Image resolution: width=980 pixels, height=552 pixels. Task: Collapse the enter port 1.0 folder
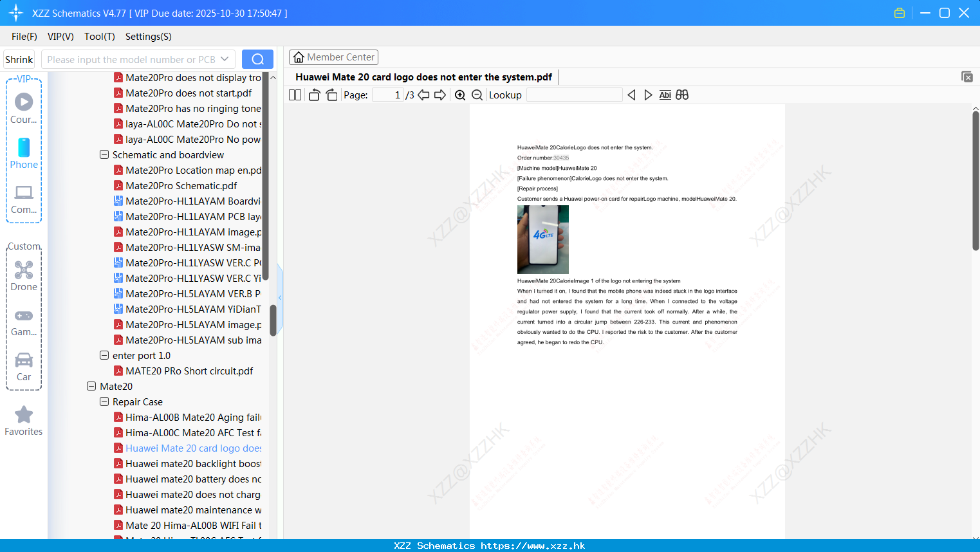pyautogui.click(x=104, y=355)
